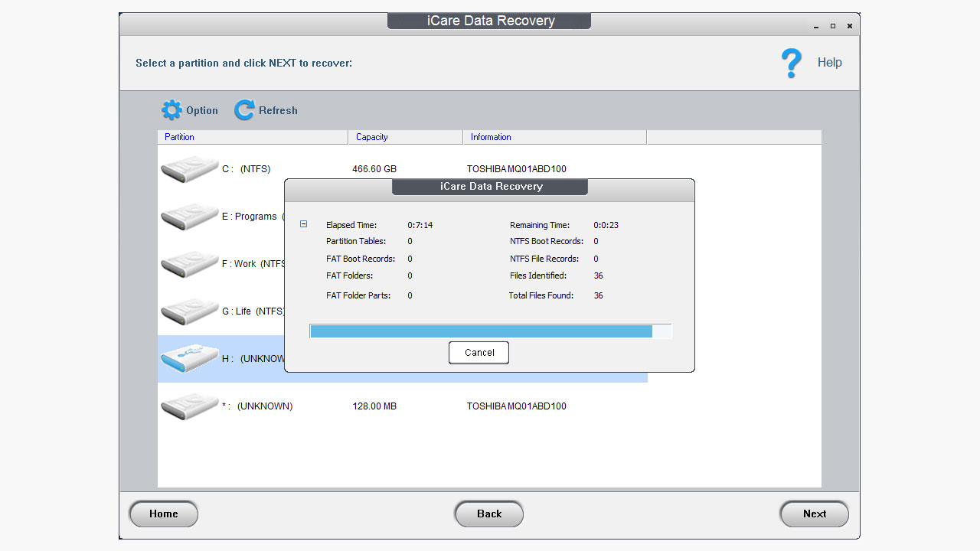The height and width of the screenshot is (551, 980).
Task: Click the Next button
Action: pos(815,514)
